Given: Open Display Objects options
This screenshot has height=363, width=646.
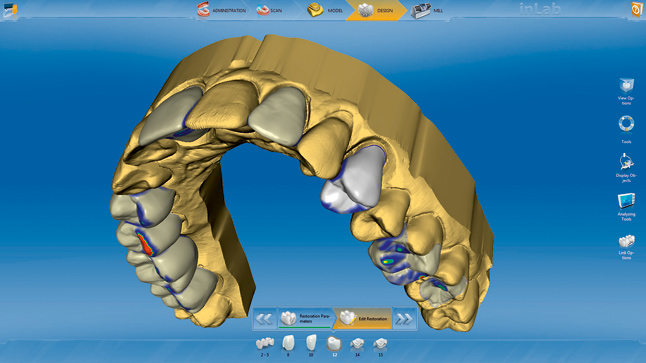Looking at the screenshot, I should 626,168.
